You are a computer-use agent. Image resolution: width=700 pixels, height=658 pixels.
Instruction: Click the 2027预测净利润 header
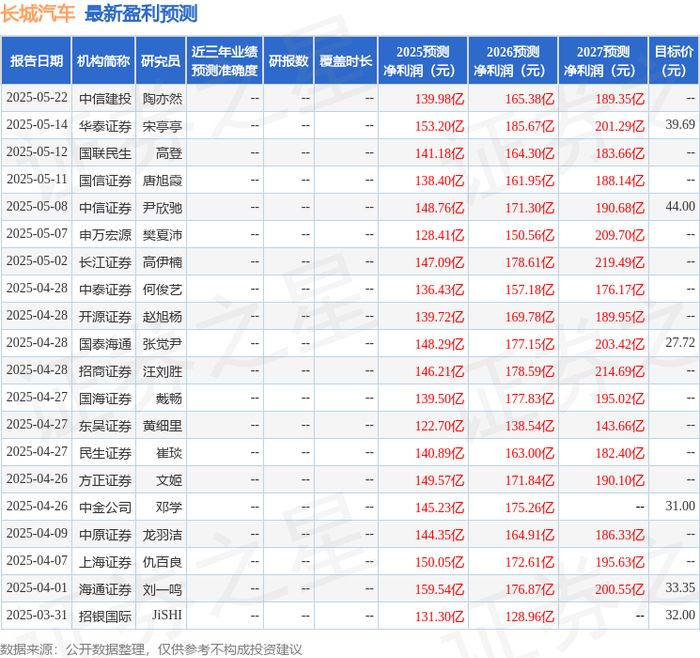(603, 61)
